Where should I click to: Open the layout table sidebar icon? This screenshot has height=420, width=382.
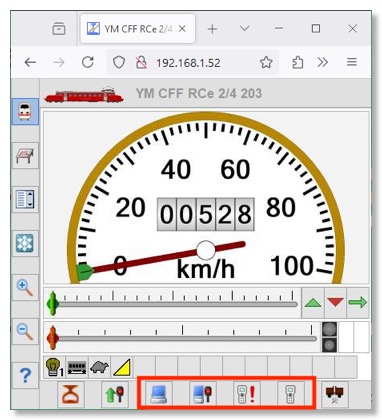pyautogui.click(x=25, y=156)
